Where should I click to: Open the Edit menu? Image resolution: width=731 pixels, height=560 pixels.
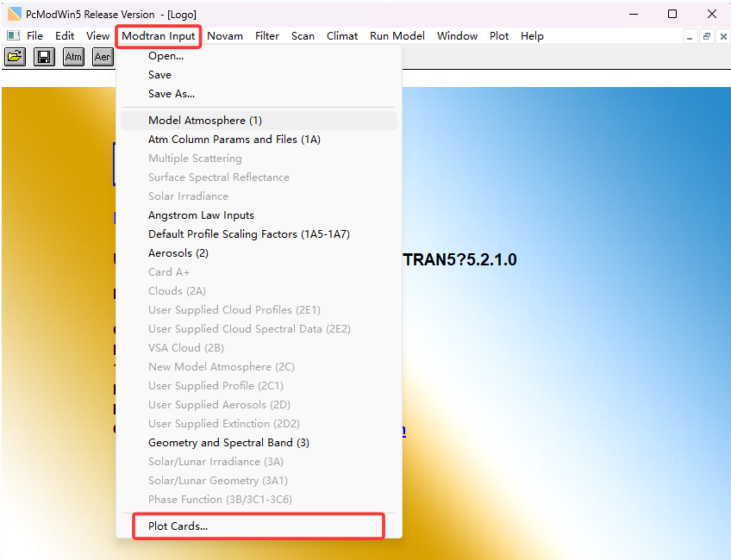pos(65,36)
